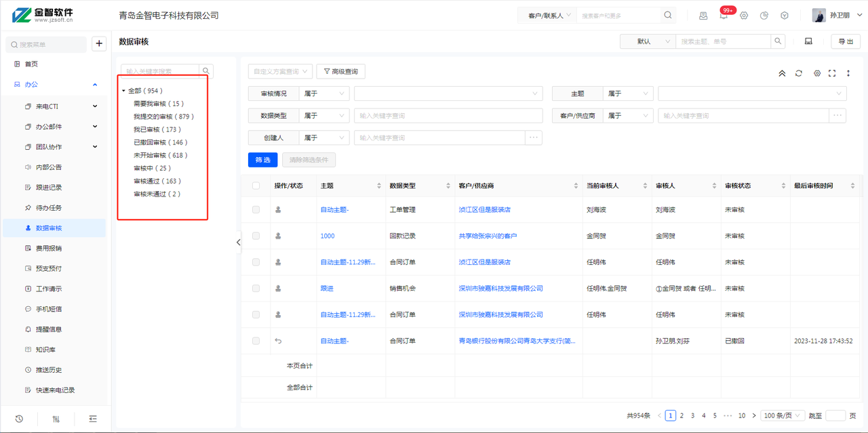The image size is (868, 433).
Task: Open the 主题 value dropdown
Action: (752, 94)
